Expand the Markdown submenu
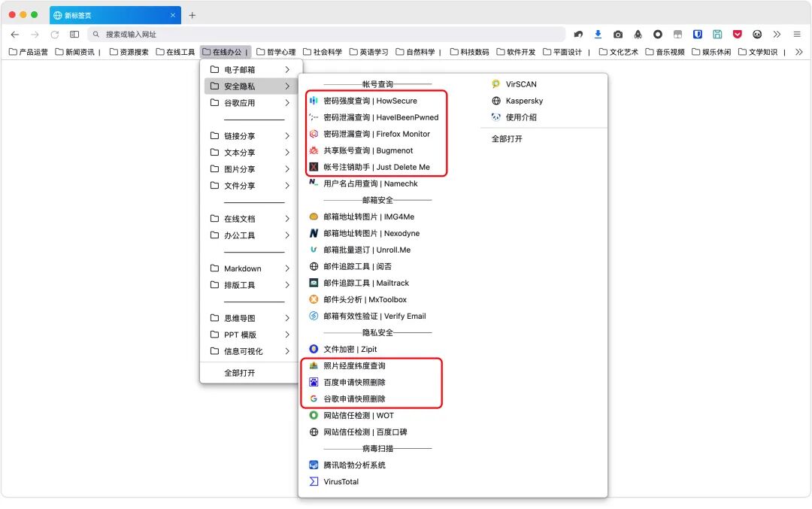This screenshot has height=509, width=812. (251, 268)
